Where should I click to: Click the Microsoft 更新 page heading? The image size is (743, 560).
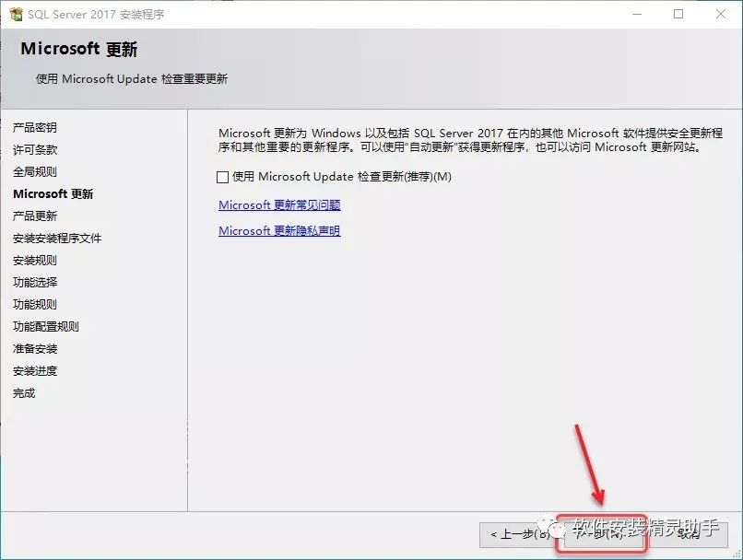pyautogui.click(x=79, y=49)
